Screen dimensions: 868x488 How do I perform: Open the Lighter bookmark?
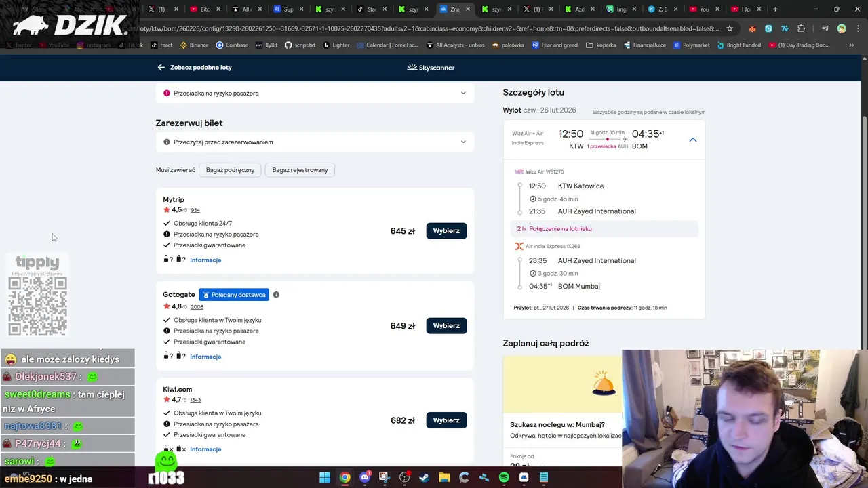click(336, 45)
